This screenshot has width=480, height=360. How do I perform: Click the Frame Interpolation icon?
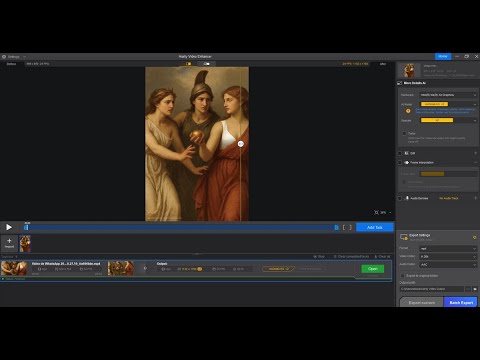click(407, 163)
